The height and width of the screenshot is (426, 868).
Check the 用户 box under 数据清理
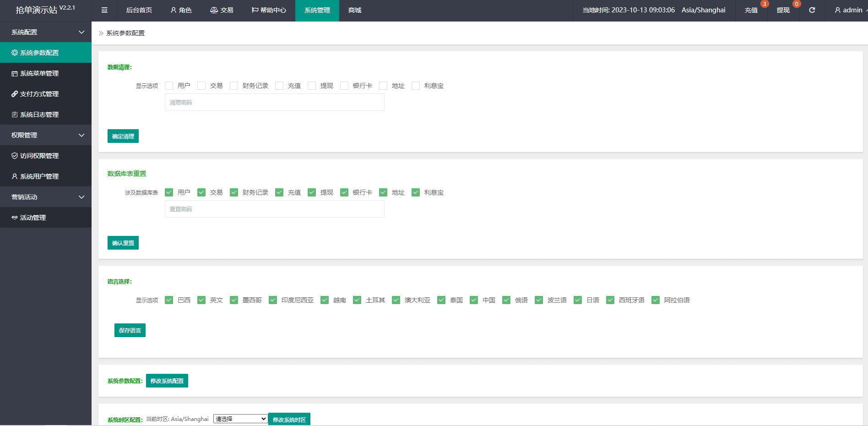169,86
